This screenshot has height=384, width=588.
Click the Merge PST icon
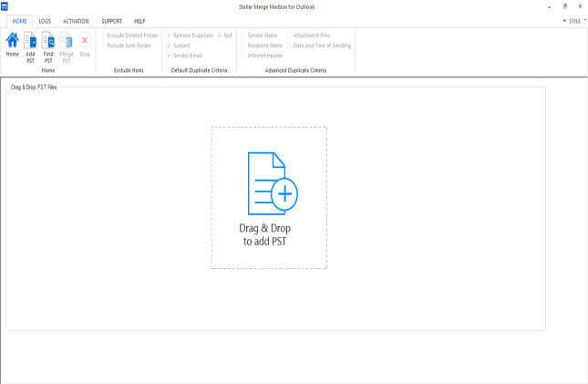pos(67,42)
